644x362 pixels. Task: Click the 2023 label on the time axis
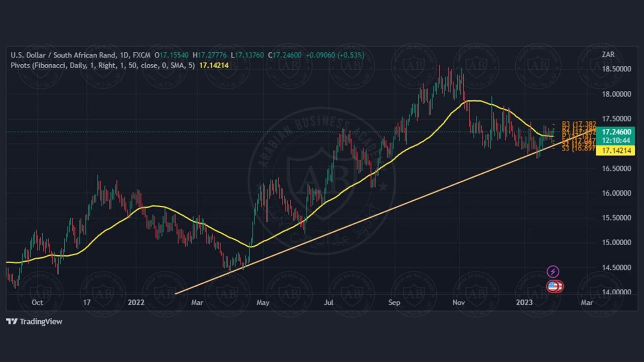point(524,302)
